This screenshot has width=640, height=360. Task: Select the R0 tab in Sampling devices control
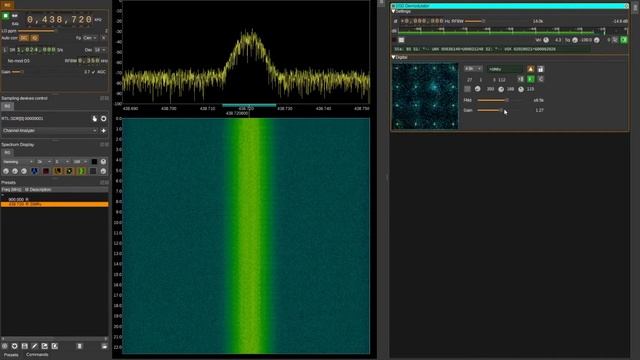click(7, 106)
